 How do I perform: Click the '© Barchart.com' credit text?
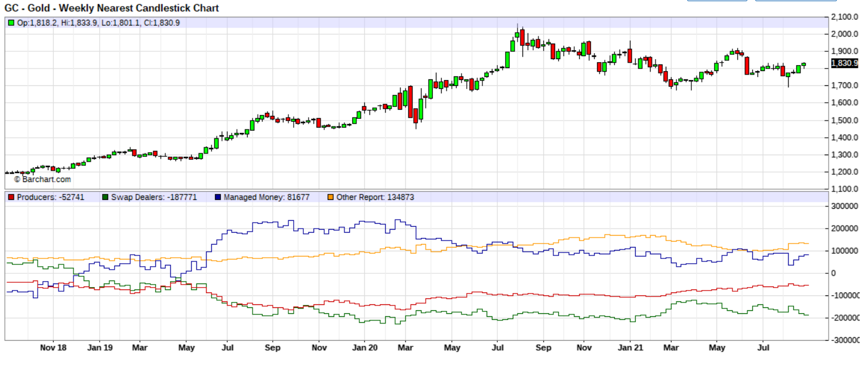[42, 179]
